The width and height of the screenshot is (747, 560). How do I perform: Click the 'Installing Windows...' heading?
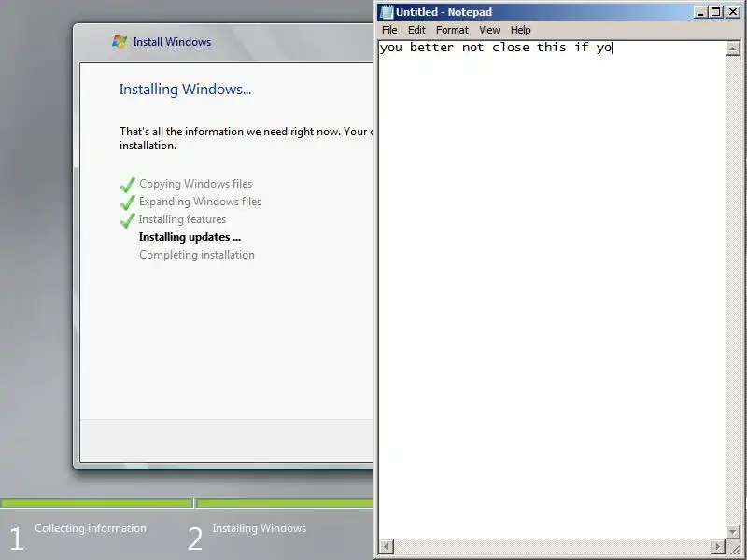185,90
